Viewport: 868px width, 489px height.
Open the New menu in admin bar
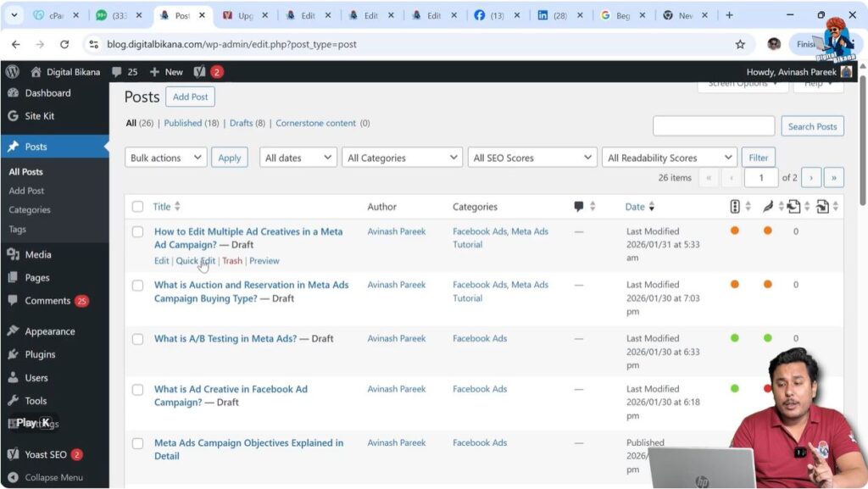[166, 71]
